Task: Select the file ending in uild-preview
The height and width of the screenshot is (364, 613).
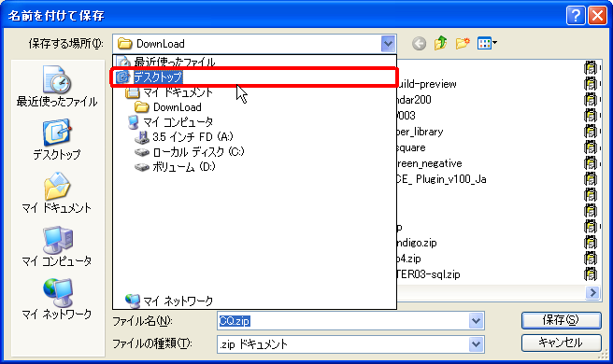Action: pyautogui.click(x=427, y=84)
